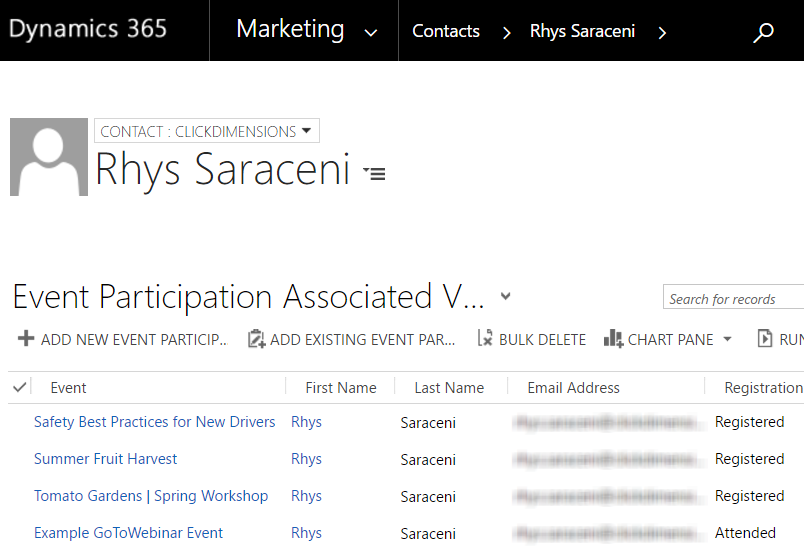Sort by the Email Address column header
The image size is (804, 553).
pos(573,388)
